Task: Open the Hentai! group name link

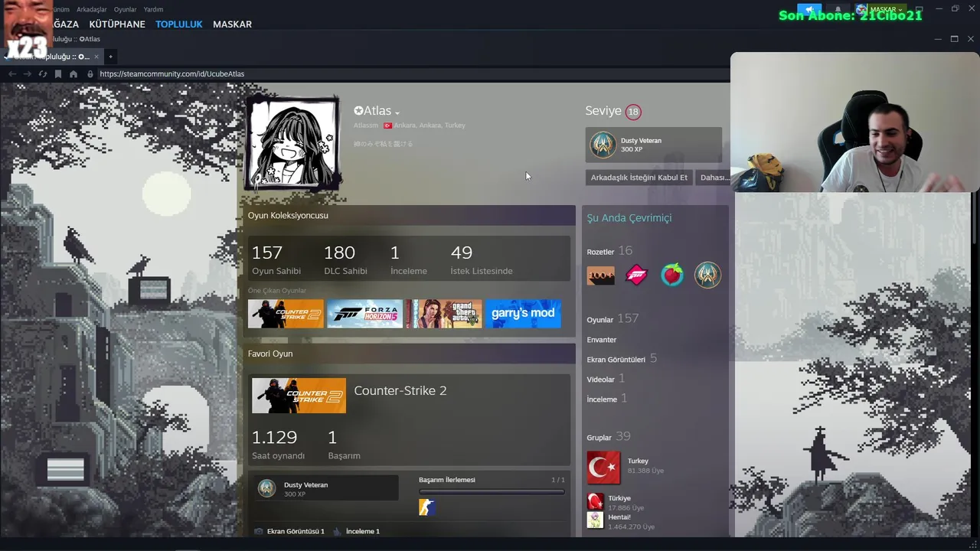Action: [619, 517]
